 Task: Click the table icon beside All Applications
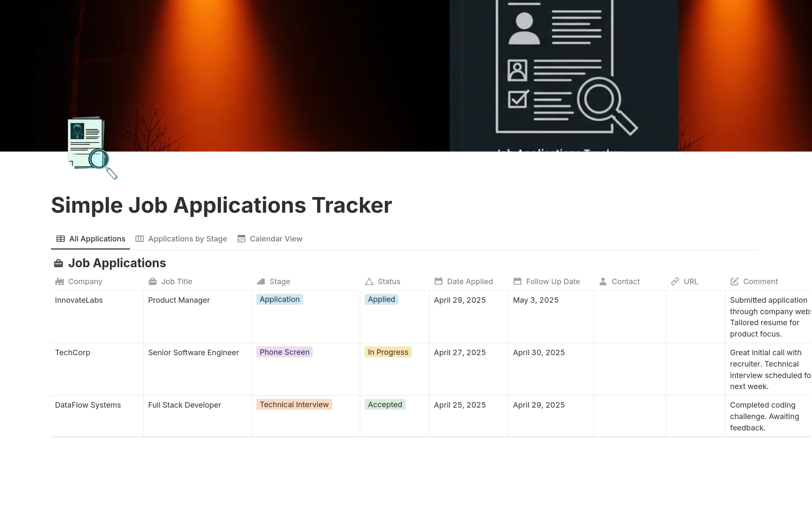pyautogui.click(x=60, y=239)
